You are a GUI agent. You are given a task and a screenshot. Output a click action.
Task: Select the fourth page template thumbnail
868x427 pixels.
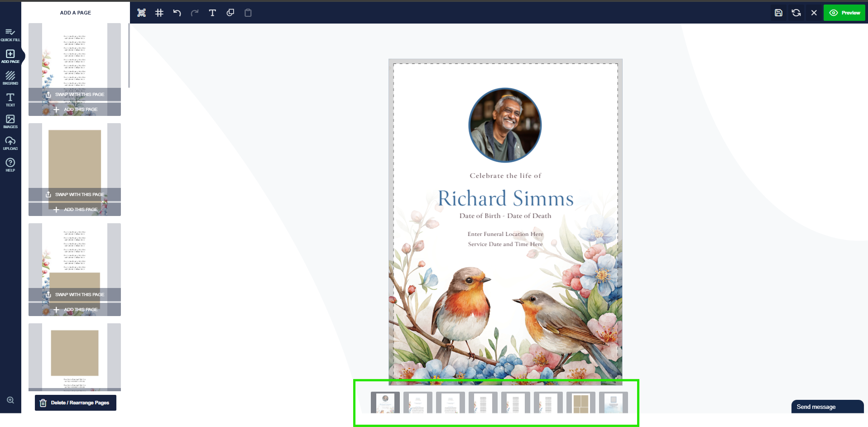pos(75,357)
